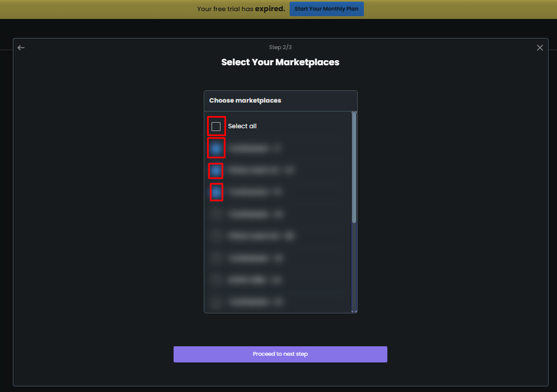Viewport: 557px width, 392px height.
Task: Click the first blurred marketplace name label
Action: coord(255,148)
